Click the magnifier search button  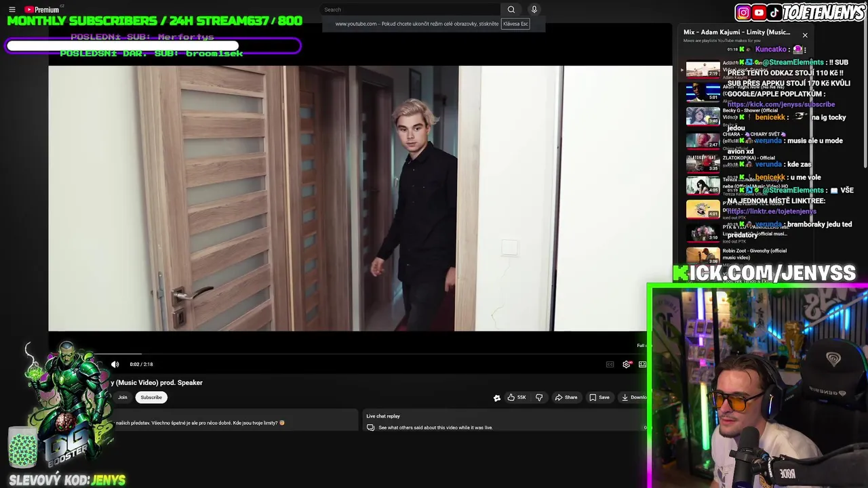pyautogui.click(x=511, y=9)
